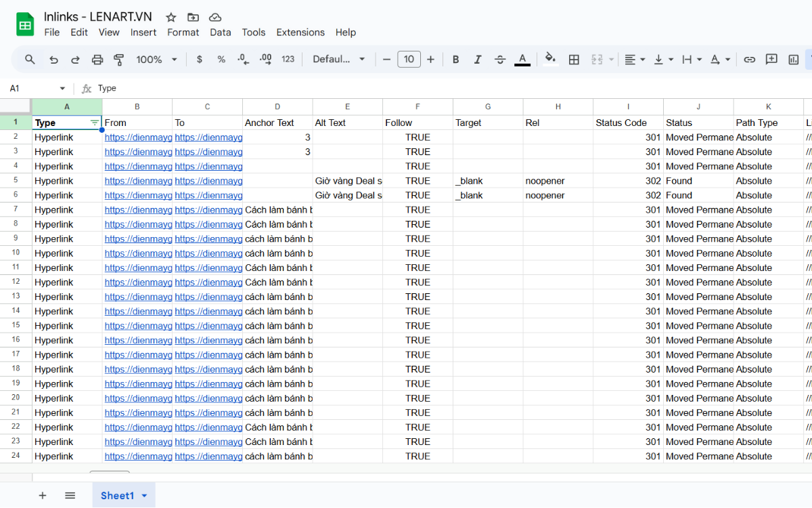Click the decrease decimal places icon

coord(242,60)
